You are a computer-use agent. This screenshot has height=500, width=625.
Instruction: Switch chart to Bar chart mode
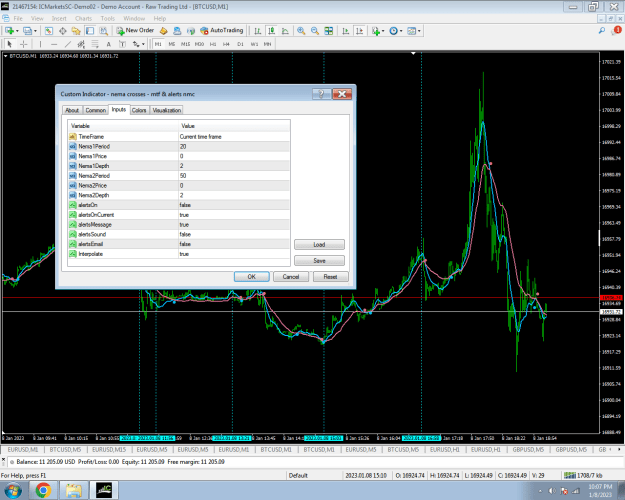[258, 31]
